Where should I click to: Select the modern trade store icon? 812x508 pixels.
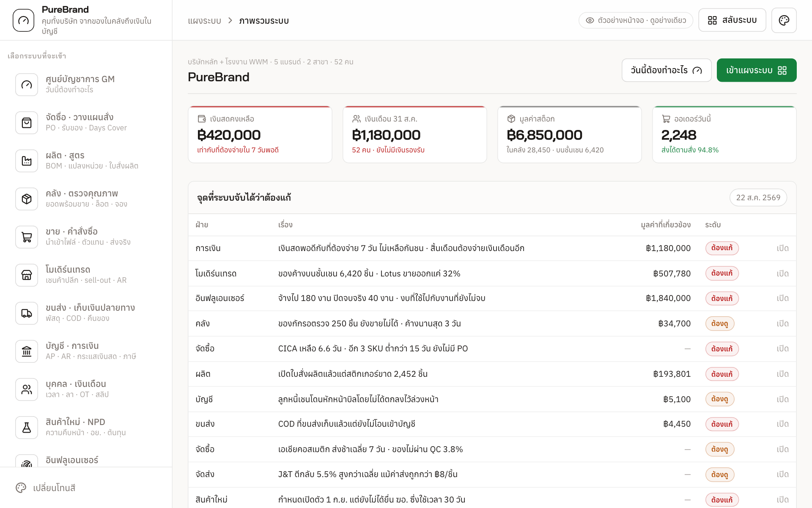(27, 275)
